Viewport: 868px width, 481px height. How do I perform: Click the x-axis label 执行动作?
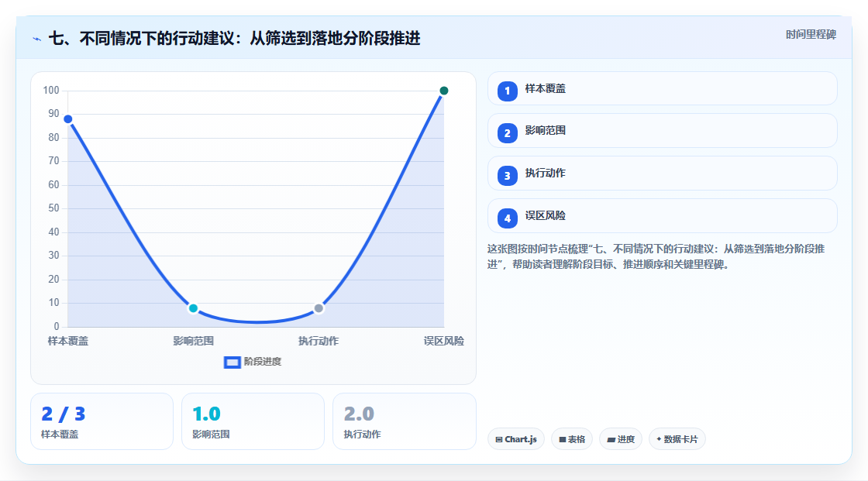click(x=319, y=342)
